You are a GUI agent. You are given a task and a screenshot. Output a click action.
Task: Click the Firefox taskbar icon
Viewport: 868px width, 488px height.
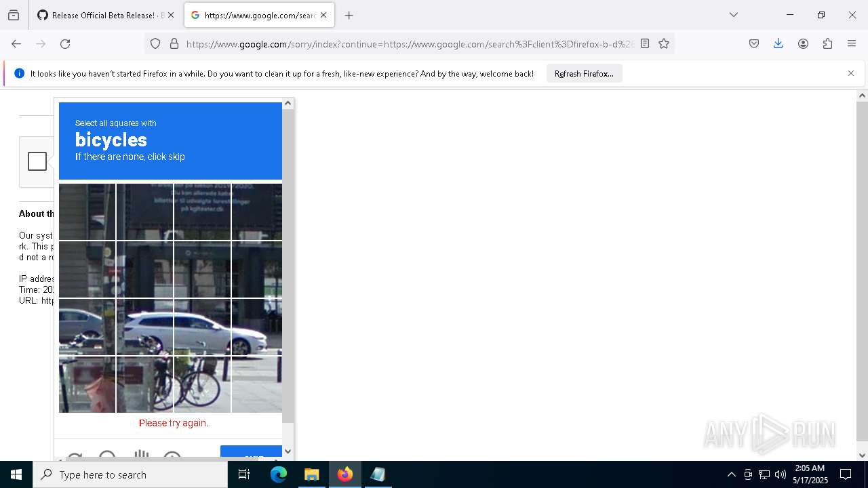tap(344, 474)
